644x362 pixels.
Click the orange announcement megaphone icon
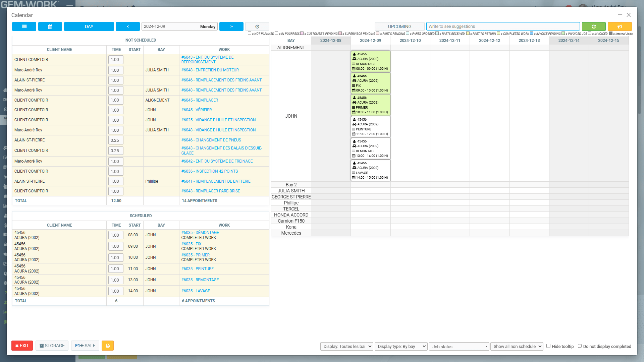(620, 26)
